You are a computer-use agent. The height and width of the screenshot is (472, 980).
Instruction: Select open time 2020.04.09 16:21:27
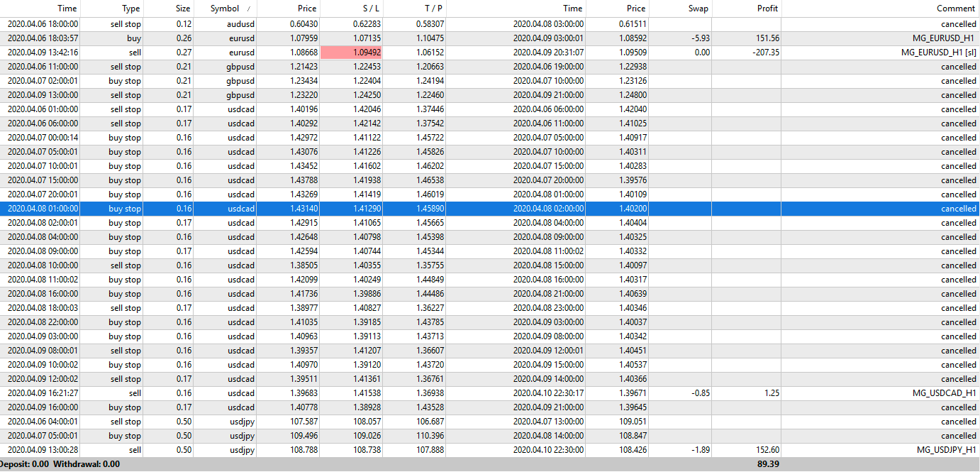(43, 393)
